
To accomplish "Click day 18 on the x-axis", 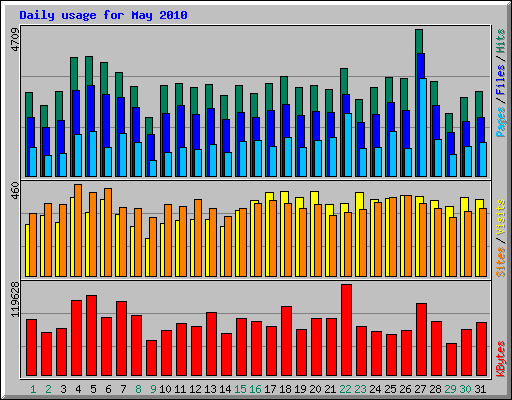I will coord(285,389).
